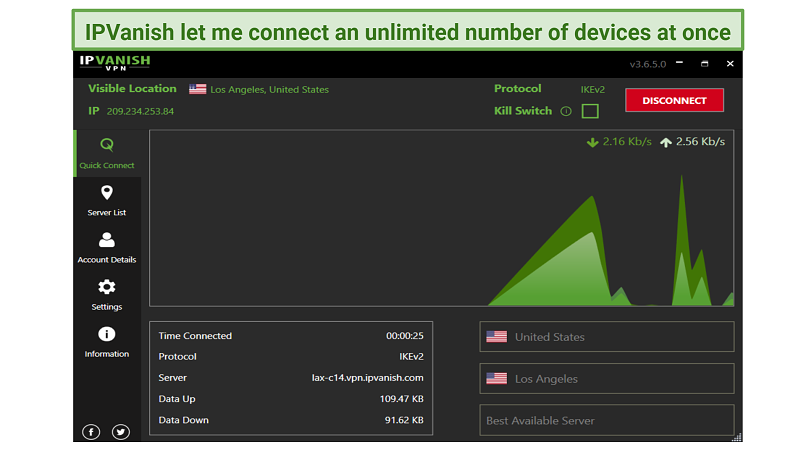Minimize the IPVanish window
The width and height of the screenshot is (806, 453).
click(x=680, y=63)
